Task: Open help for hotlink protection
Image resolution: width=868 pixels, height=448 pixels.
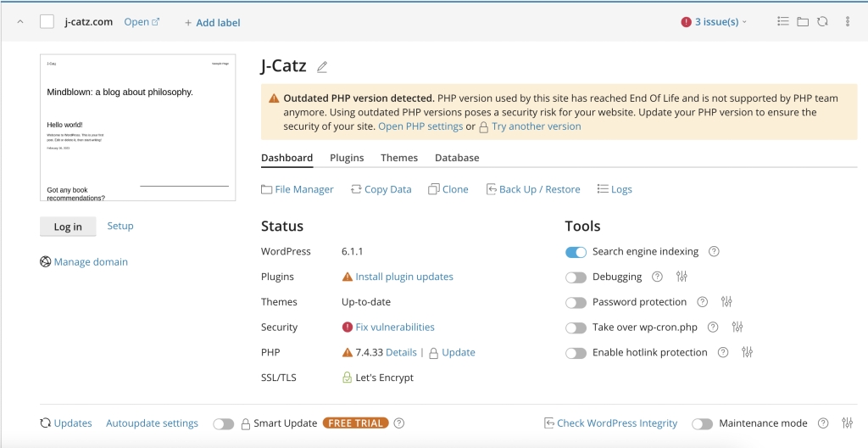Action: click(x=723, y=352)
